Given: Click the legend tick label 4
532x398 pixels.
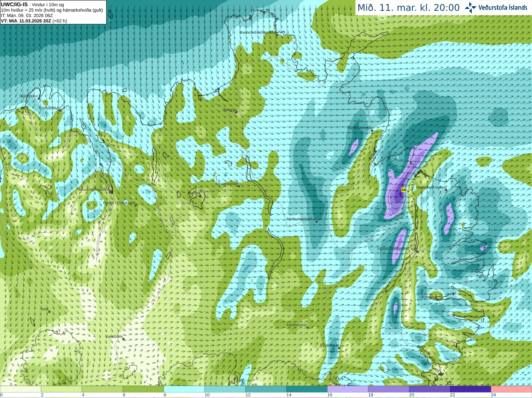Looking at the screenshot, I should 83,395.
